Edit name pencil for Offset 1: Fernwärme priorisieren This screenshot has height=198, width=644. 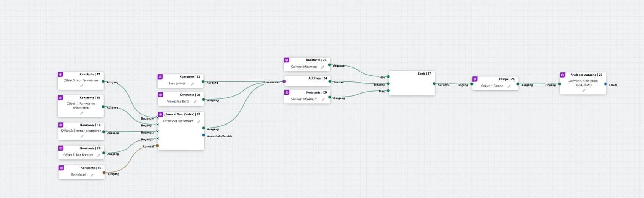pos(81,113)
